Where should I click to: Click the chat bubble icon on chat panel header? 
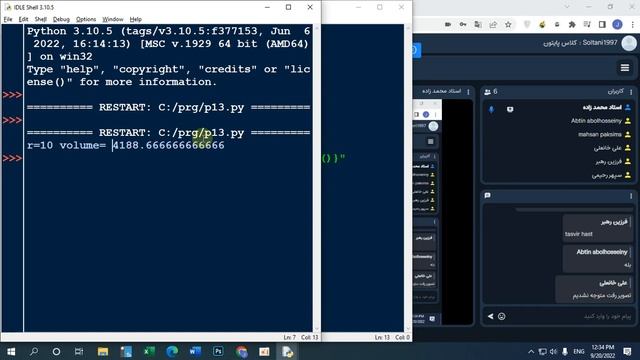[487, 196]
